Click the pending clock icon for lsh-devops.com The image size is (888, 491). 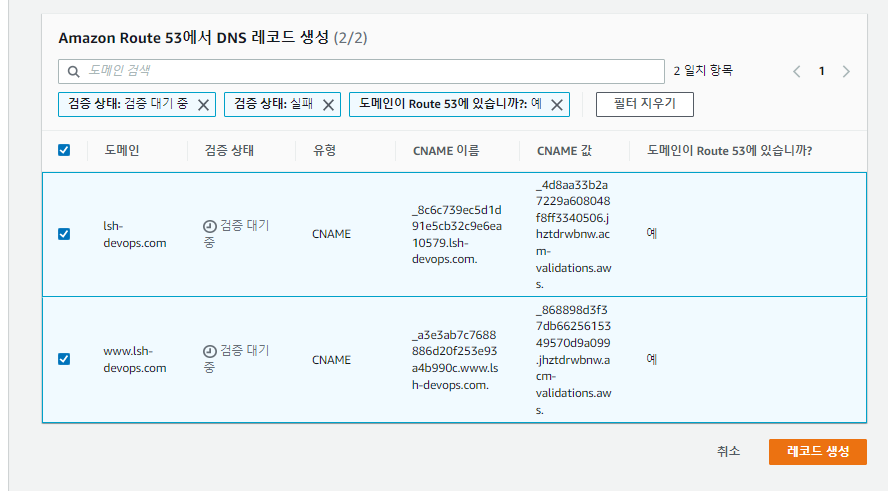(x=210, y=227)
